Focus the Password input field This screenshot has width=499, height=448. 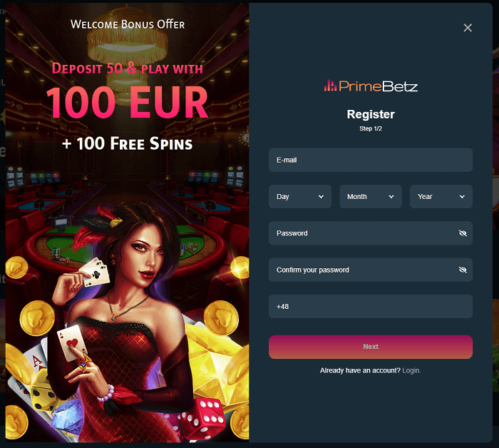pos(371,233)
